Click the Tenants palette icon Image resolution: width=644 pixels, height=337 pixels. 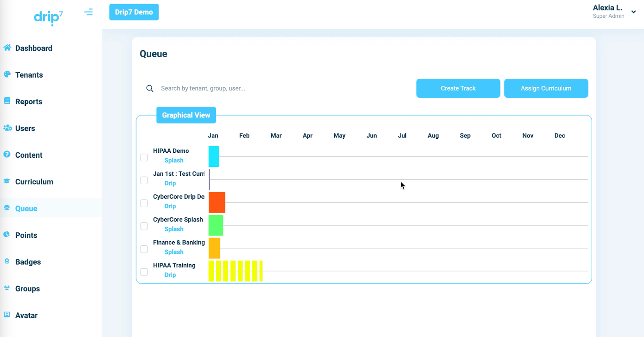pyautogui.click(x=7, y=74)
